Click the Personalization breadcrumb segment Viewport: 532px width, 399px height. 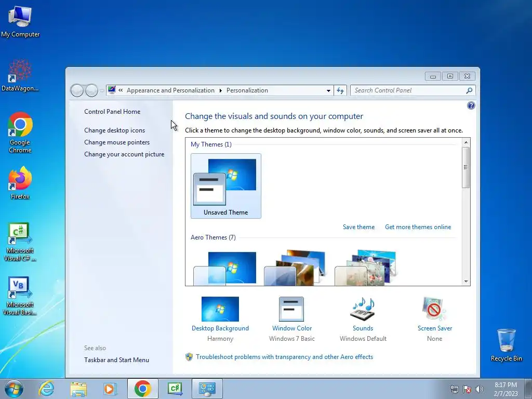(247, 90)
